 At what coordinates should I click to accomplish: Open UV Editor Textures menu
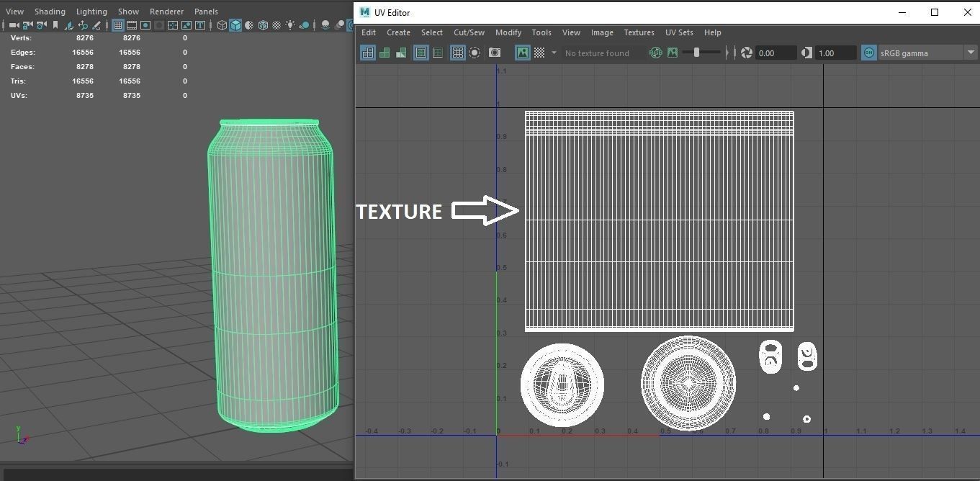point(639,32)
